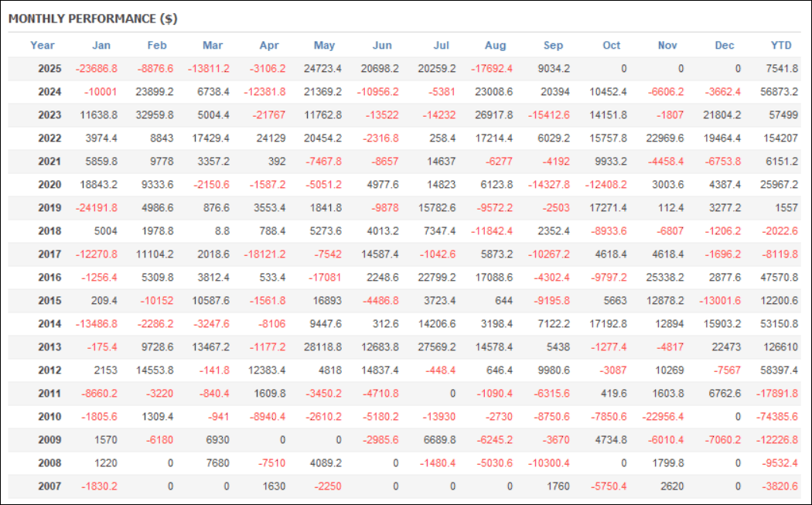812x505 pixels.
Task: Click Feb 2023 value 32959.8
Action: pyautogui.click(x=152, y=115)
